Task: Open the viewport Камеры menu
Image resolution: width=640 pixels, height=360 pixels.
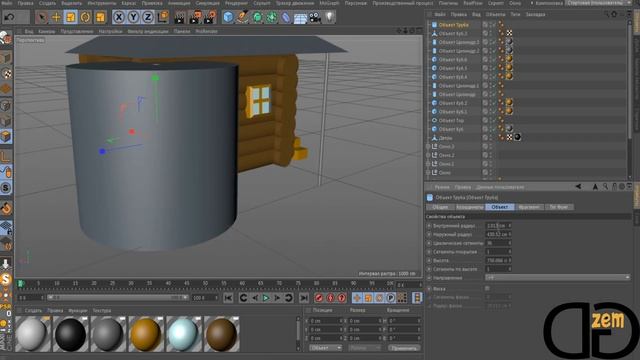Action: pos(47,31)
